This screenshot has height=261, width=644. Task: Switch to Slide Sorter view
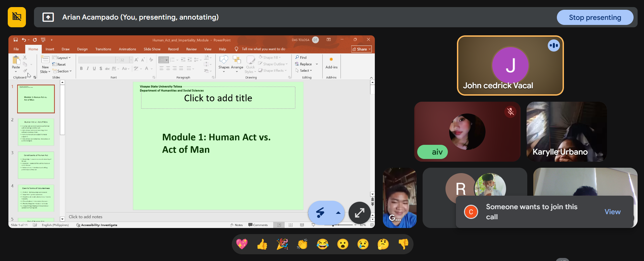pos(290,225)
